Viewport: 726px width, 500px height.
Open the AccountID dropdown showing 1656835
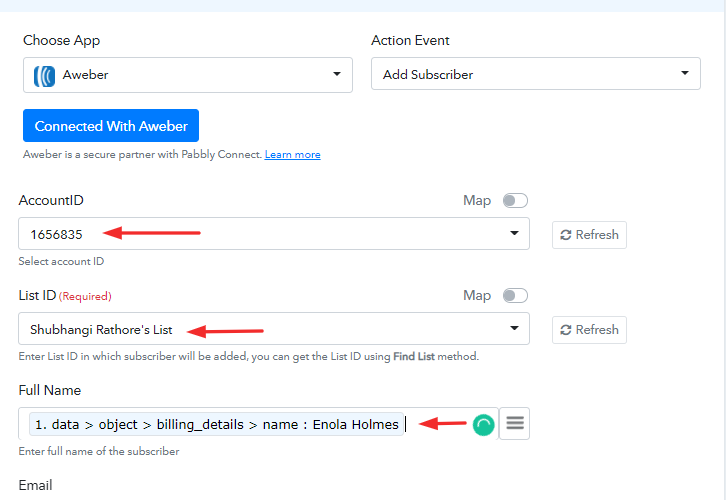tap(274, 234)
